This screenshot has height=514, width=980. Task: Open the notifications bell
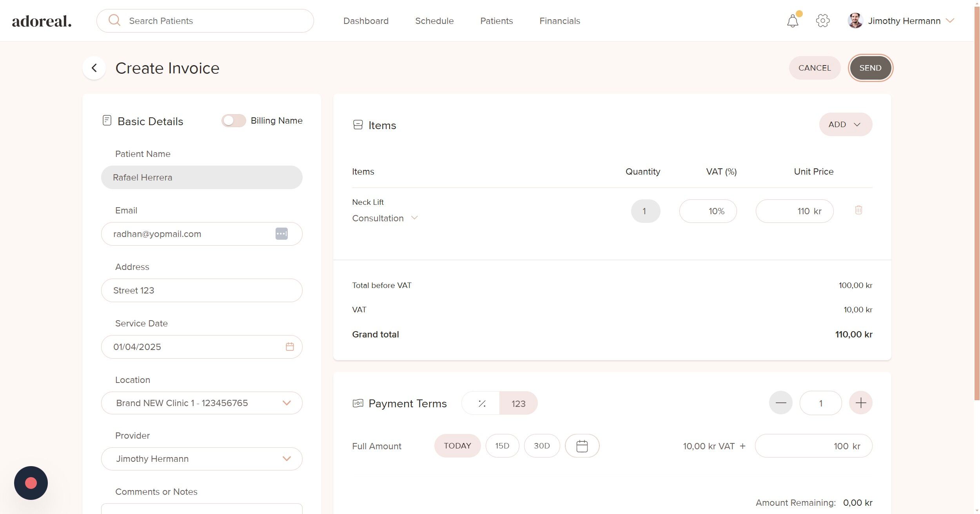pyautogui.click(x=792, y=21)
